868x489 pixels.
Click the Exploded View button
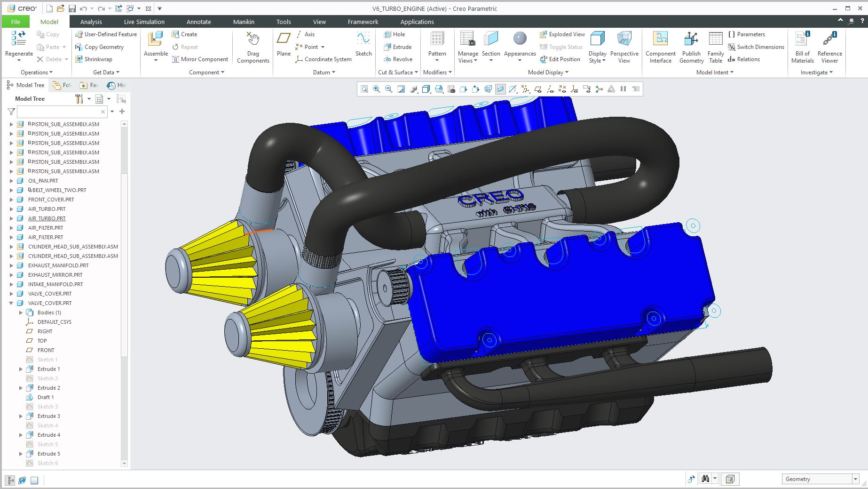[562, 34]
